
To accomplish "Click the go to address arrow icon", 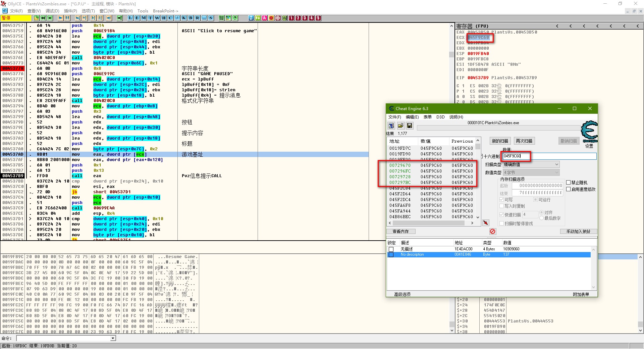I will click(119, 18).
